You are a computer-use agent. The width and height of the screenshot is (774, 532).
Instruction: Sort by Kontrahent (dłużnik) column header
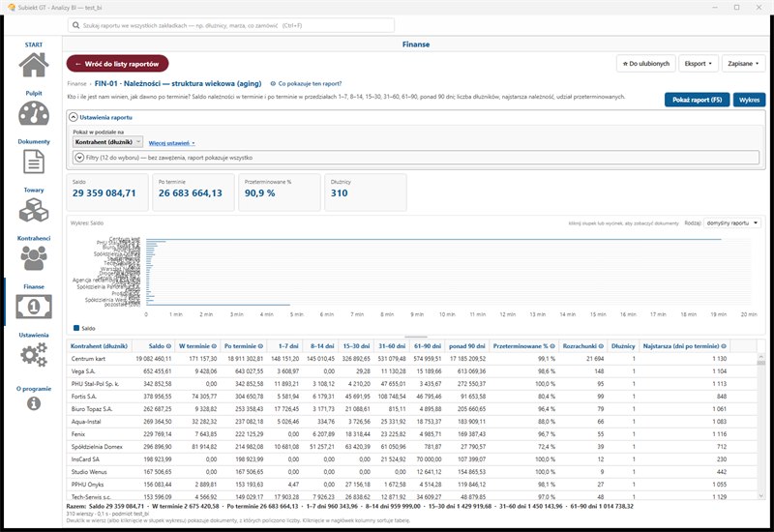click(x=99, y=346)
